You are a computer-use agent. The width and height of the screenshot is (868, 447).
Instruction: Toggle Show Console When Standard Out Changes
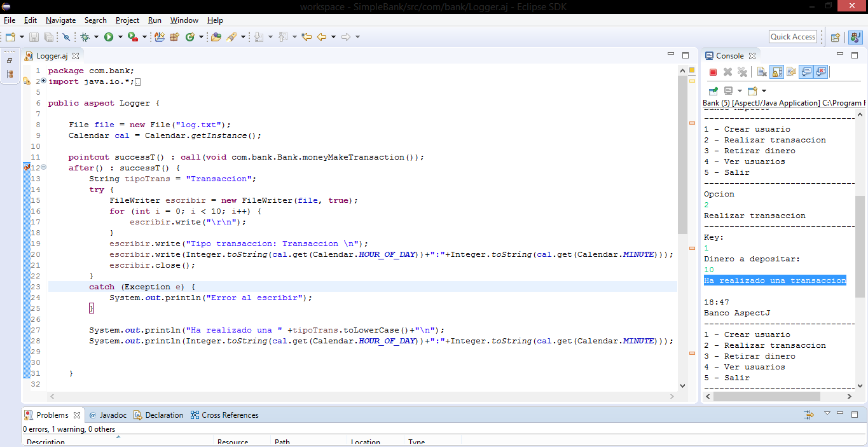[806, 71]
